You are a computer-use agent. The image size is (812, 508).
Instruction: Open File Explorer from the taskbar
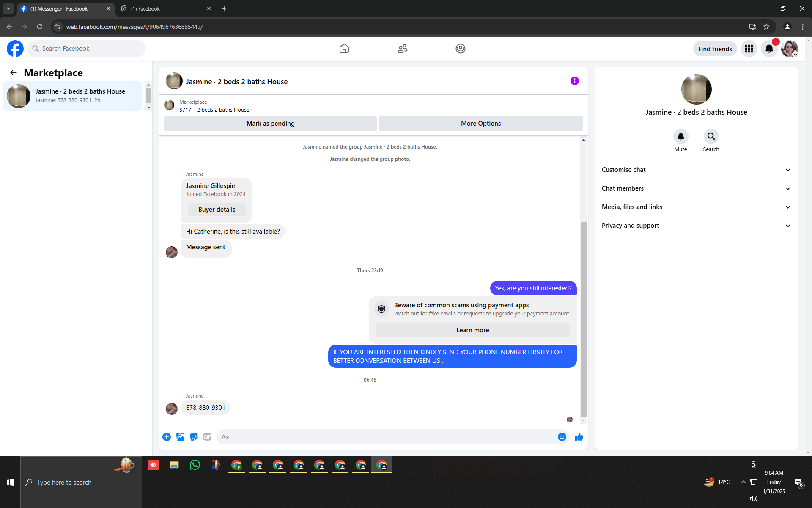click(x=174, y=465)
